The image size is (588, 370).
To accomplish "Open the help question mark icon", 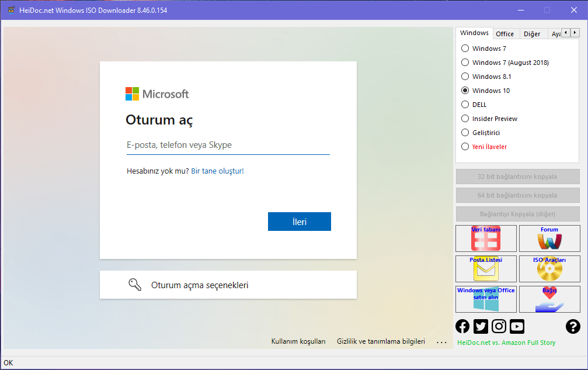I will [x=573, y=327].
